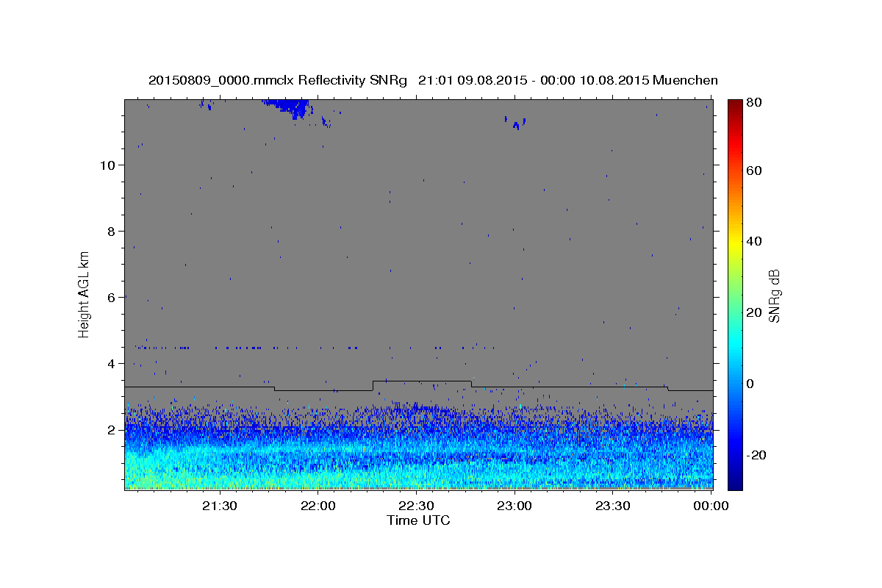
Task: Click the 00:00 time tick label
Action: (711, 506)
